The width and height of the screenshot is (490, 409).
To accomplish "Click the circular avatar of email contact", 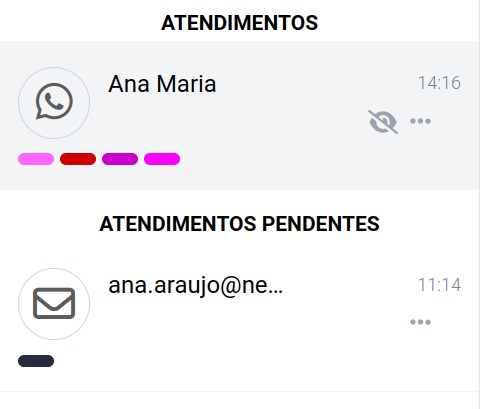I will (x=54, y=304).
